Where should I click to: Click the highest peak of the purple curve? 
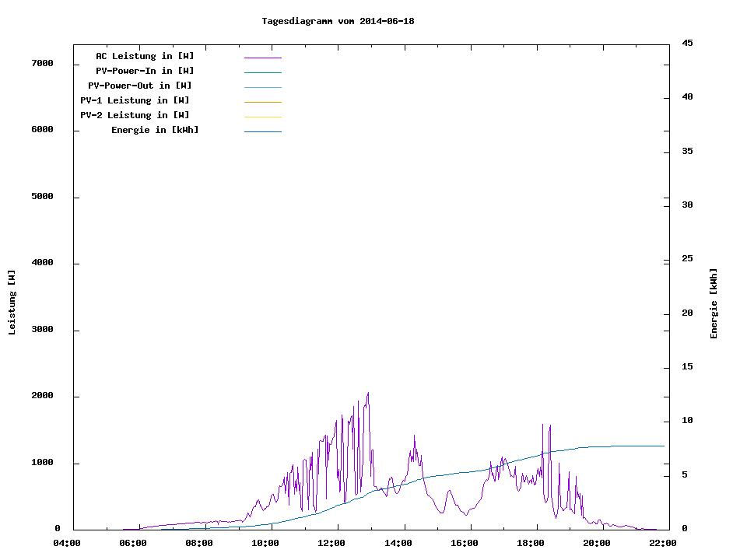[368, 394]
